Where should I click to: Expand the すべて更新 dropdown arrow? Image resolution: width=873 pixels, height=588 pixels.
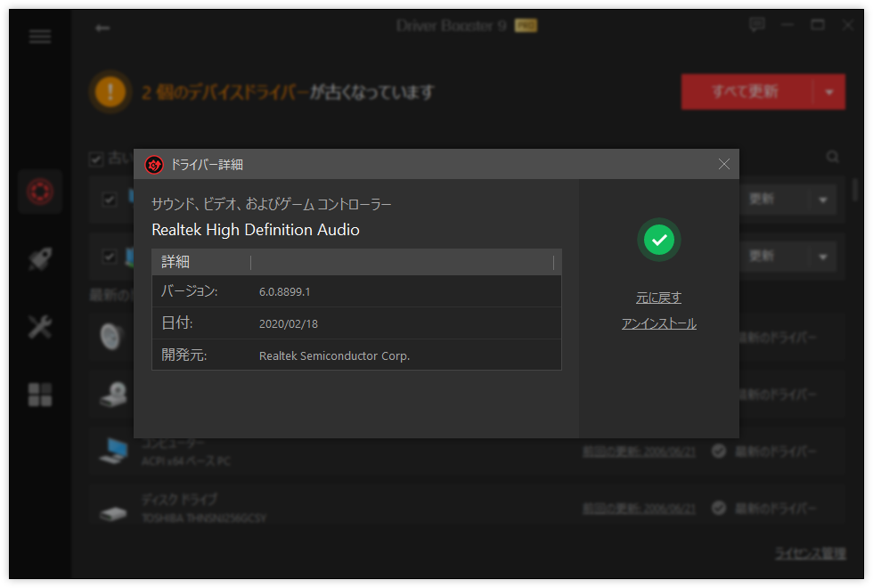coord(829,92)
